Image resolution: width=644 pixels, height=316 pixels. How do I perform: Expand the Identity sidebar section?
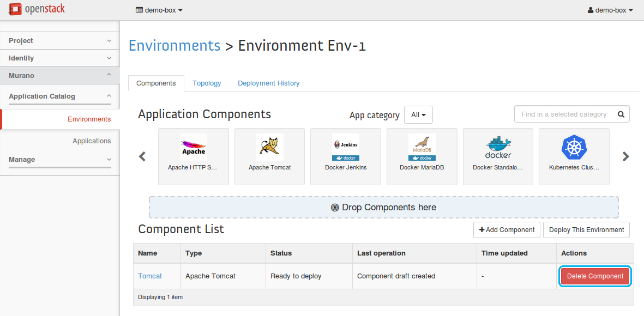tap(59, 58)
